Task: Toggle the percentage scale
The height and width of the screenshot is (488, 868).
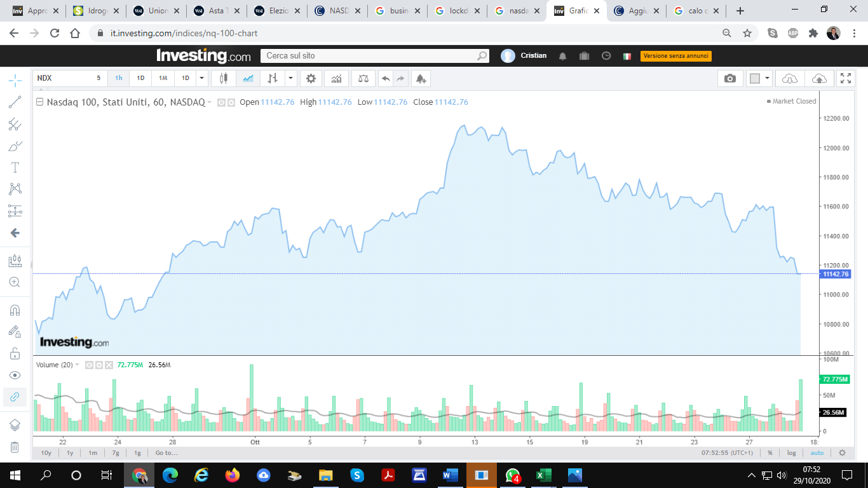Action: tap(770, 453)
